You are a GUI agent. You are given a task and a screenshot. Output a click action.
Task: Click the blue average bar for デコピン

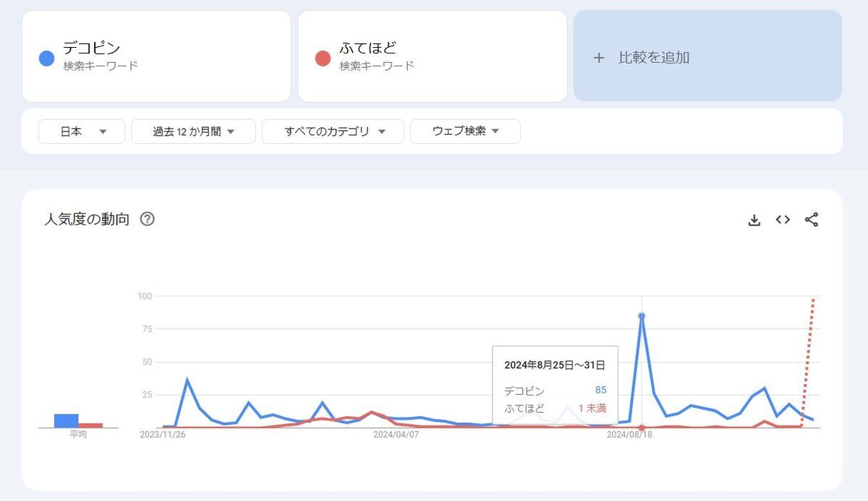point(66,421)
